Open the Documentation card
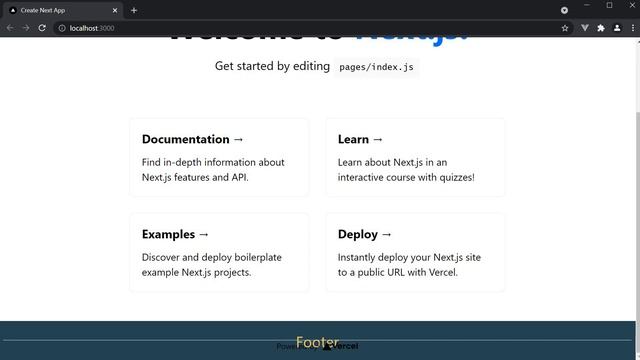The image size is (640, 360). [219, 158]
